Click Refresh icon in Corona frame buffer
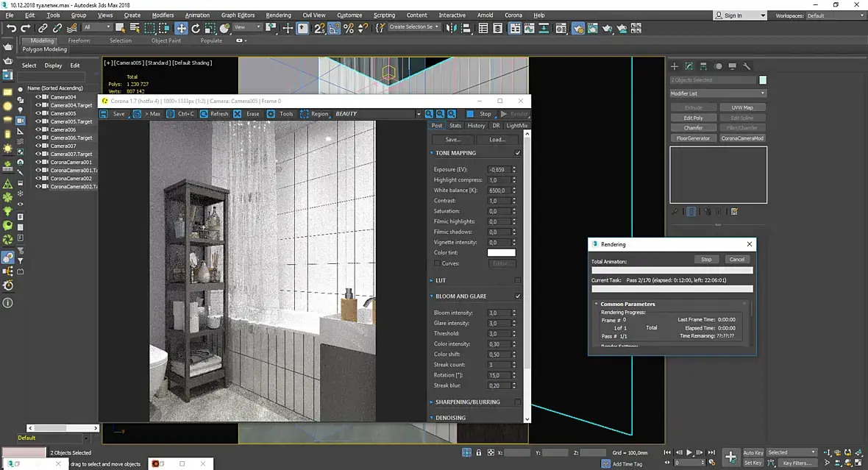 click(203, 114)
